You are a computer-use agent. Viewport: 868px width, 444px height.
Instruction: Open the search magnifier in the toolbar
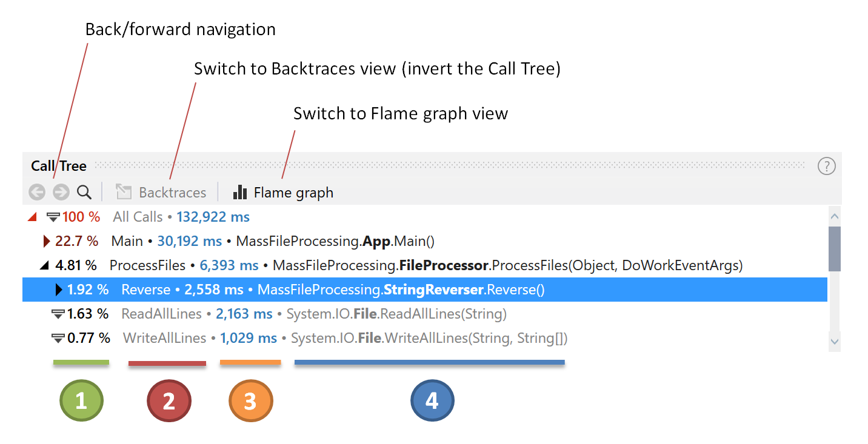coord(84,192)
